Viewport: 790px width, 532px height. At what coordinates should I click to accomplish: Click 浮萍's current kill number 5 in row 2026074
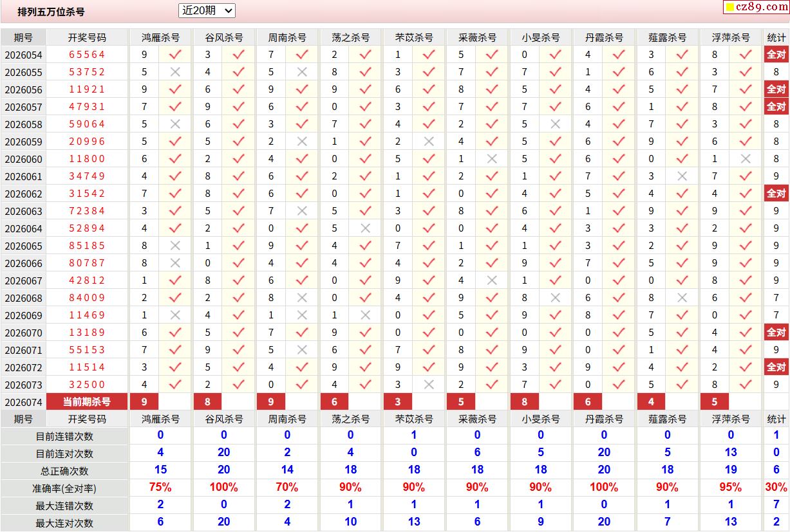[715, 402]
